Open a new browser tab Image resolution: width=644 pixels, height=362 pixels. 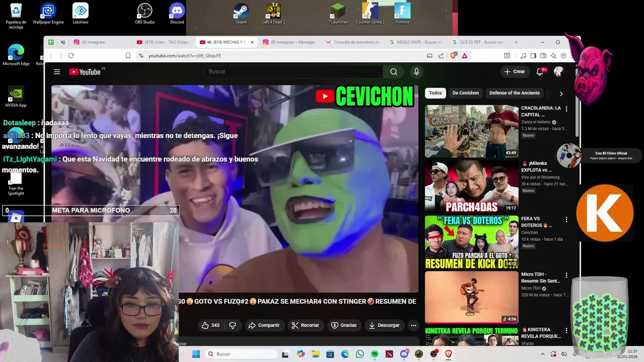tap(516, 42)
